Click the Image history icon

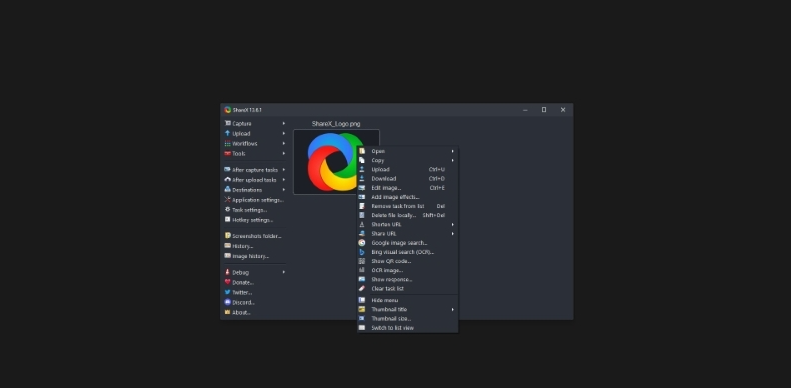click(228, 256)
